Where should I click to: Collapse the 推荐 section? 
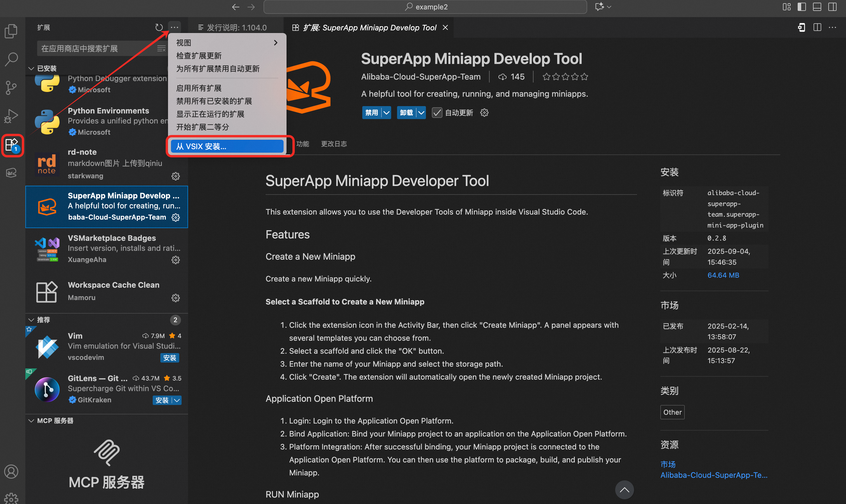(x=31, y=320)
